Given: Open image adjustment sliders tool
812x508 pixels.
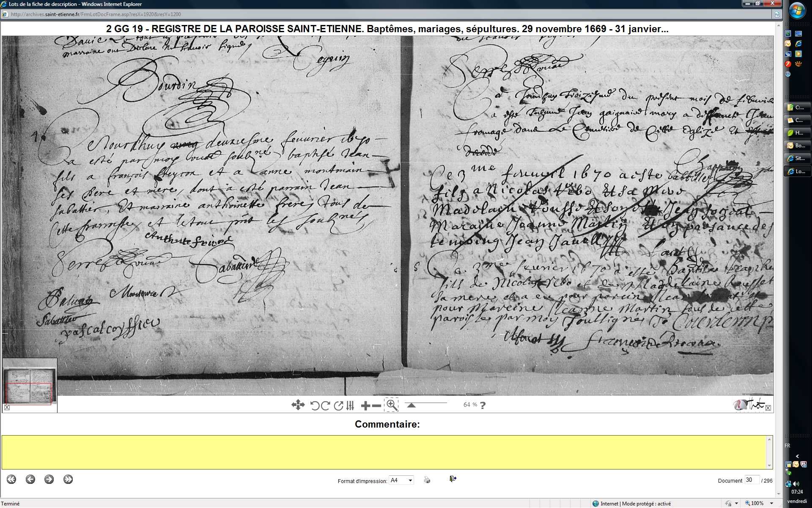Looking at the screenshot, I should pyautogui.click(x=350, y=406).
